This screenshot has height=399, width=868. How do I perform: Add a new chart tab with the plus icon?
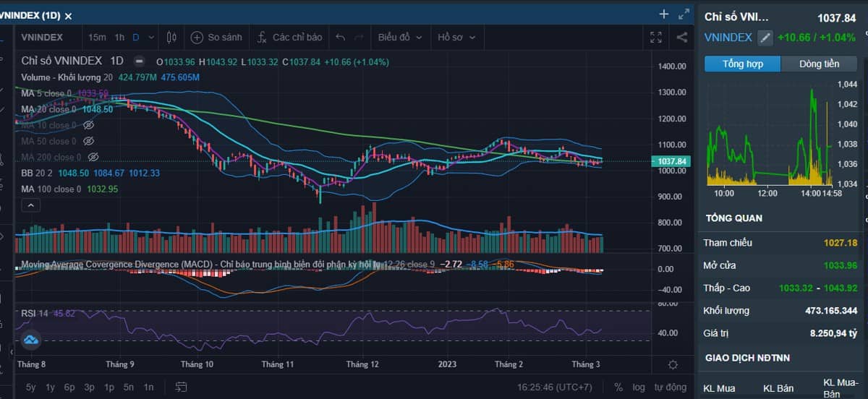pos(664,14)
